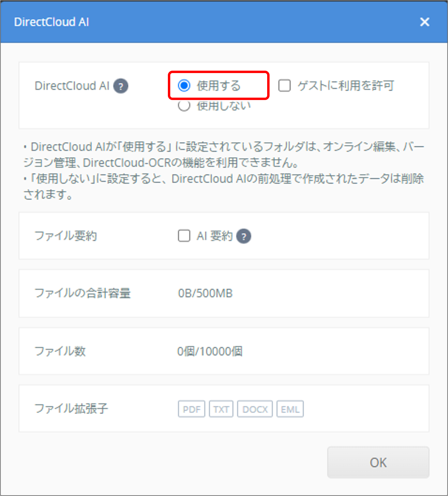Select the 使用する radio button
This screenshot has height=496, width=448.
[x=184, y=86]
